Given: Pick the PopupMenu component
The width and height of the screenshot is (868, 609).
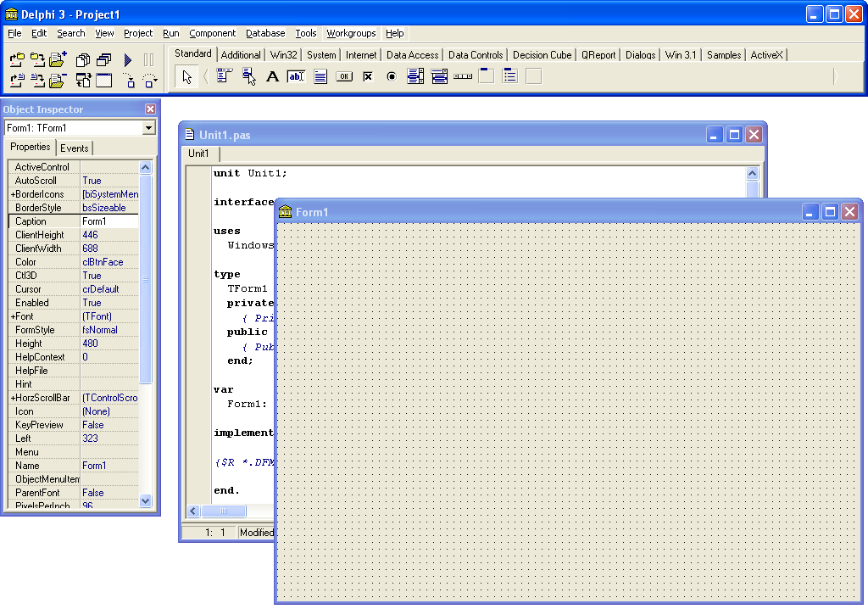Looking at the screenshot, I should (248, 76).
